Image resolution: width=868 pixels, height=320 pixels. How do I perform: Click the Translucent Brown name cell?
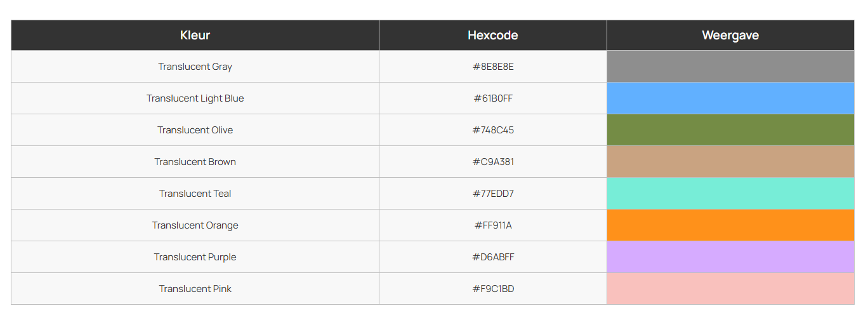(195, 162)
